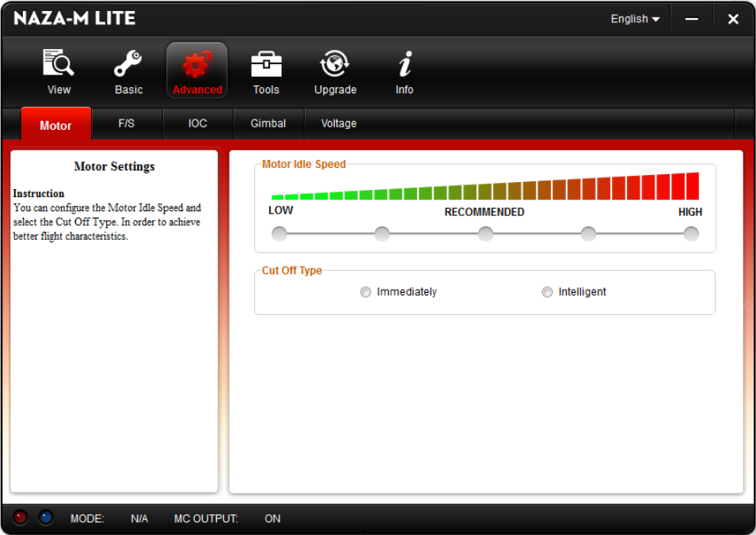This screenshot has height=535, width=756.
Task: Switch to the IOC tab
Action: tap(198, 124)
